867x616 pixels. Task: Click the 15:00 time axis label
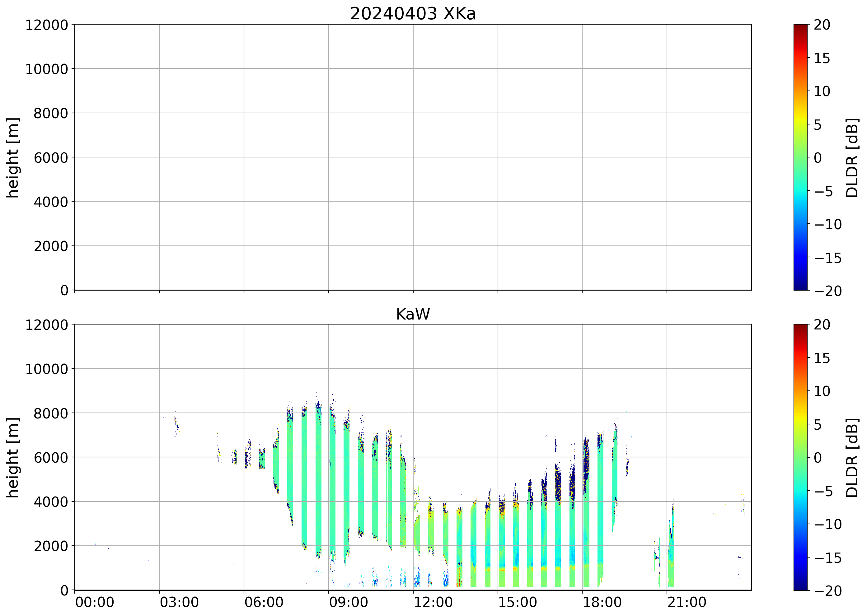click(x=518, y=602)
